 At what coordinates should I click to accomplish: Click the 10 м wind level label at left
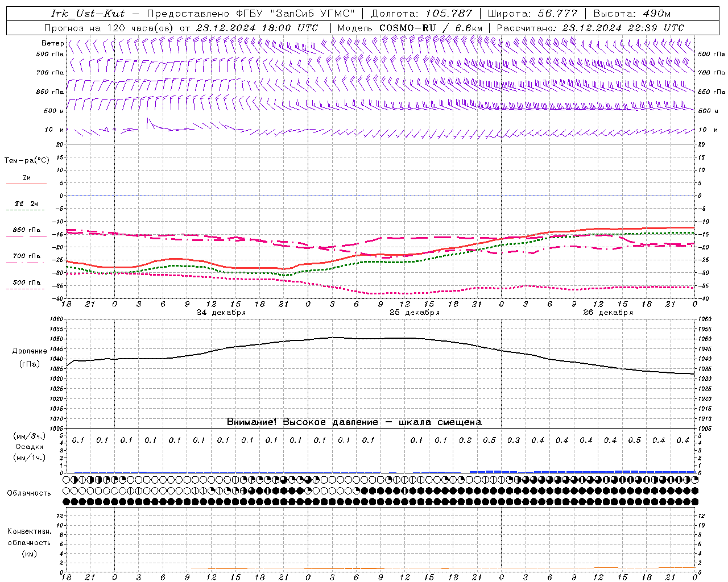point(55,130)
